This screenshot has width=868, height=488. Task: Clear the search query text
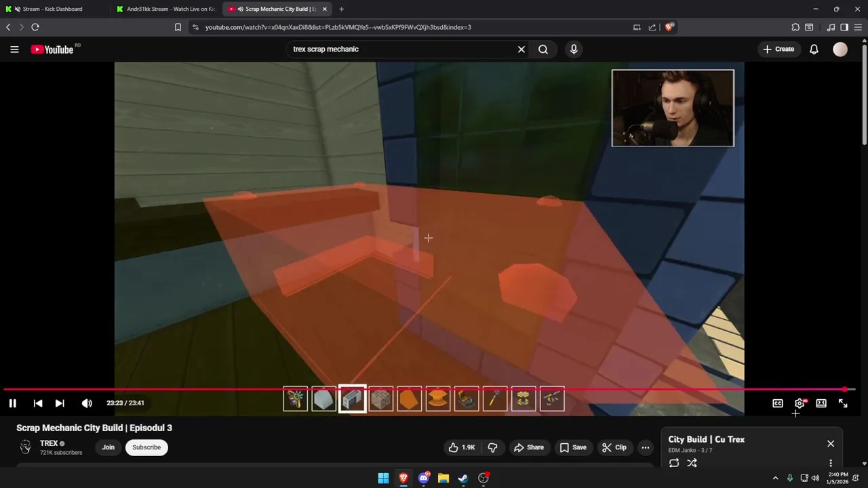click(521, 49)
